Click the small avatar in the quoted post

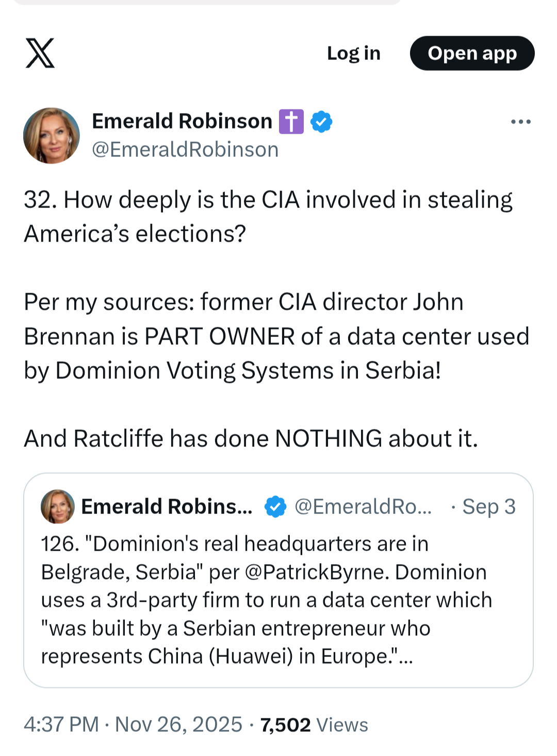click(x=58, y=507)
